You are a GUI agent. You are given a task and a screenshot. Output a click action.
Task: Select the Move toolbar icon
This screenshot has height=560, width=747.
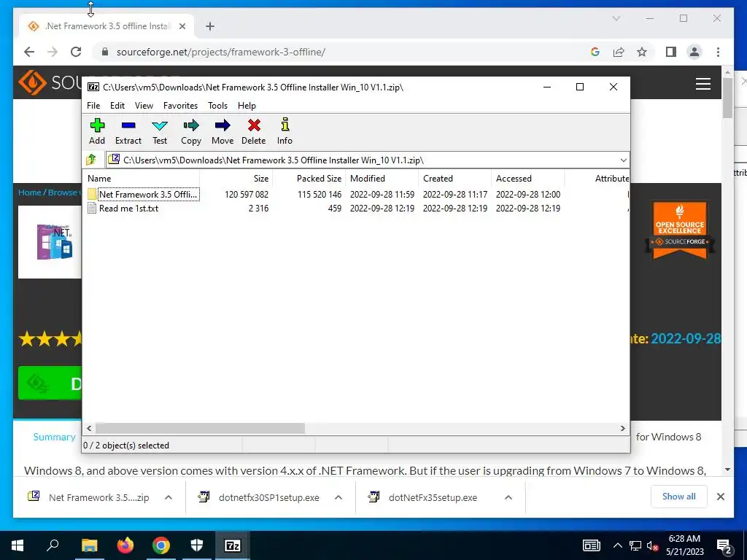[x=222, y=131]
